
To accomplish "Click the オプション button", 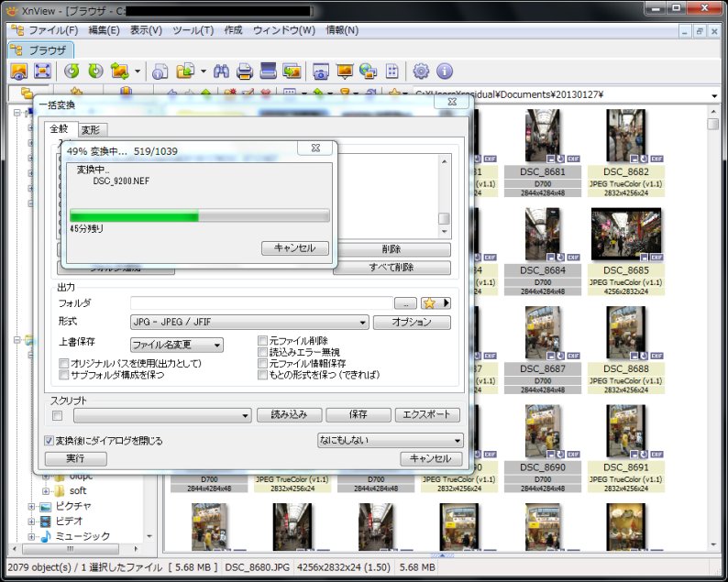I will (412, 323).
